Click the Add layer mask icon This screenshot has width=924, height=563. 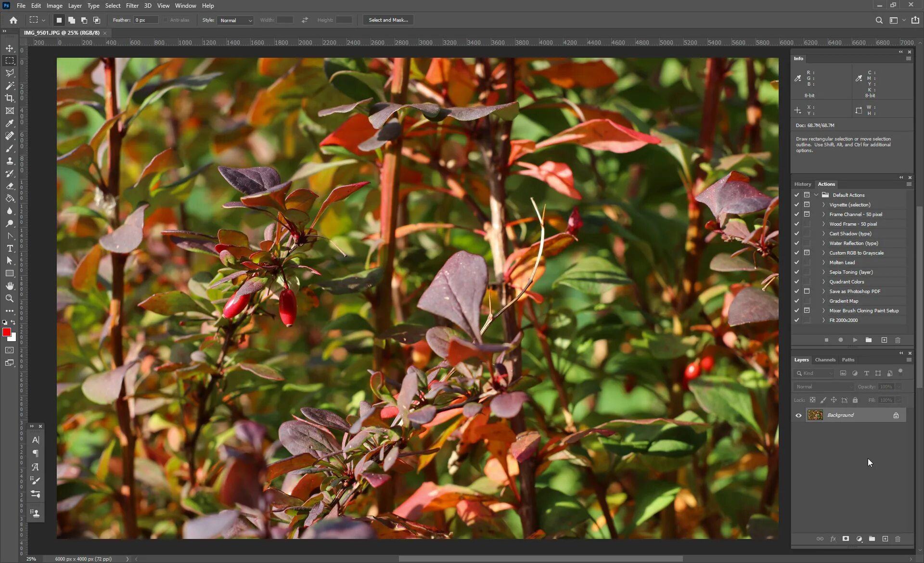[846, 539]
